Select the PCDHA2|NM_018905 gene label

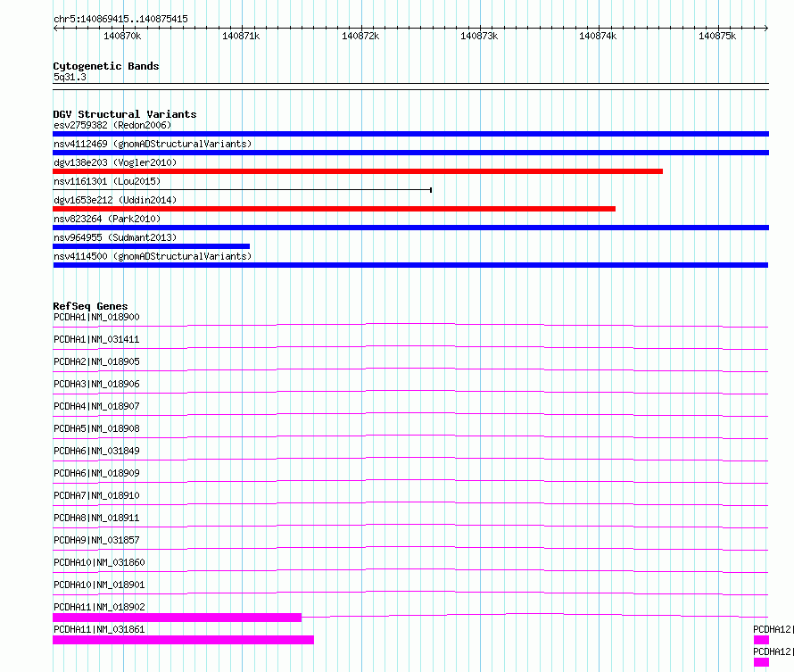96,361
